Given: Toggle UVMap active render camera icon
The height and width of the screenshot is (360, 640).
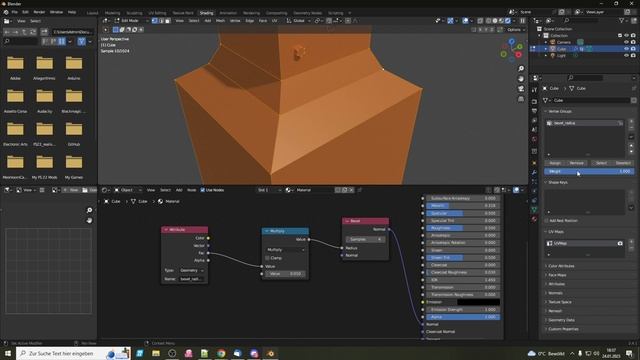Looking at the screenshot, I should pos(620,243).
